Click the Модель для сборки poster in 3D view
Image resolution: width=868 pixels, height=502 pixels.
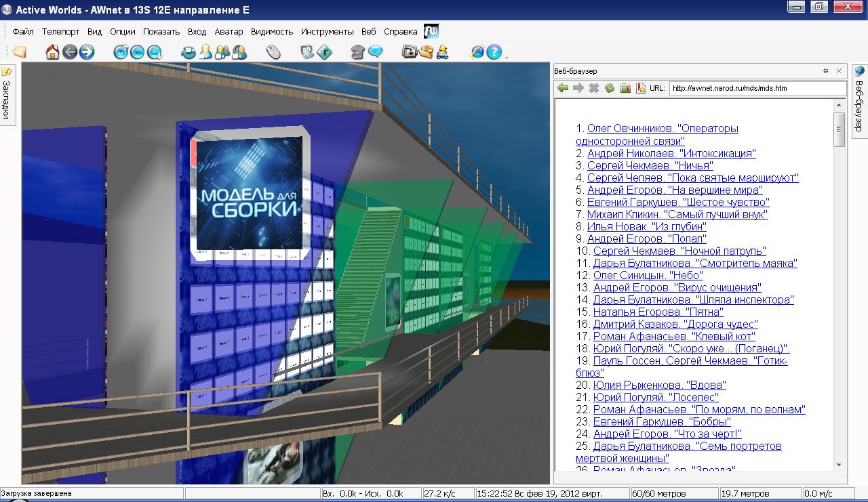pyautogui.click(x=250, y=192)
